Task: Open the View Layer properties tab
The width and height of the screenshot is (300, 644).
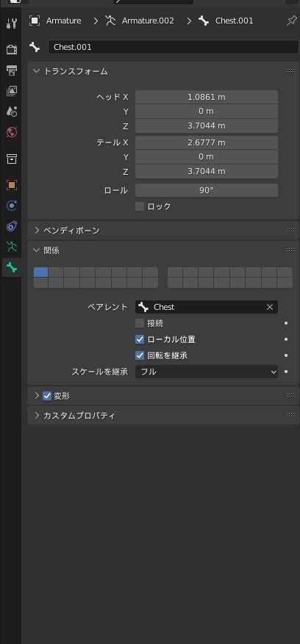Action: click(12, 91)
